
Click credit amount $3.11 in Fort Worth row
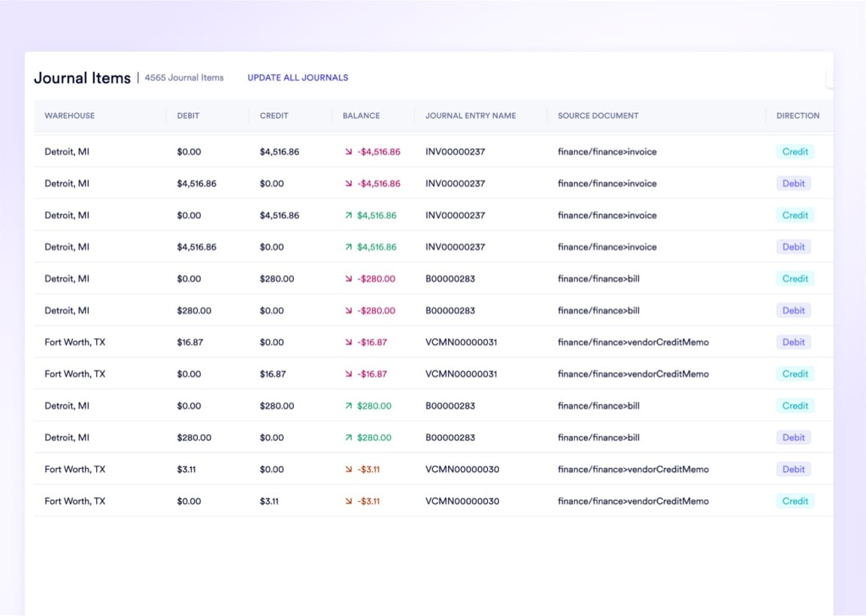click(x=269, y=501)
